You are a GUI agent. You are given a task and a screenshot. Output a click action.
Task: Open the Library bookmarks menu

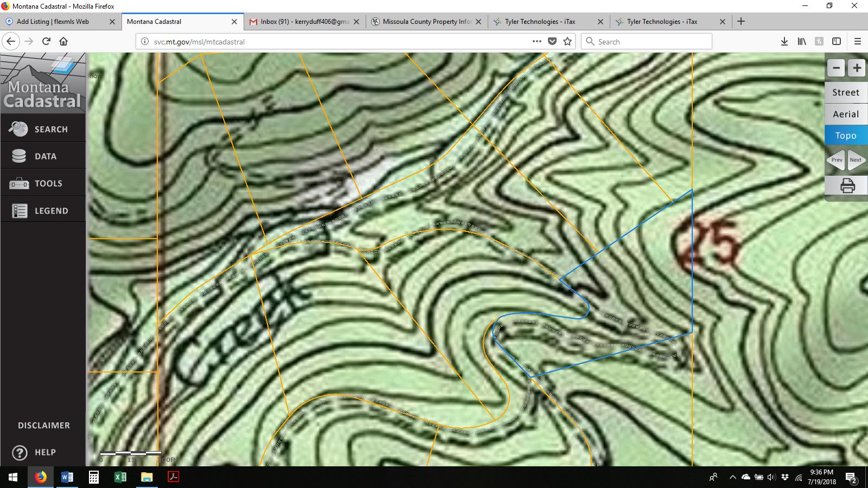coord(802,41)
